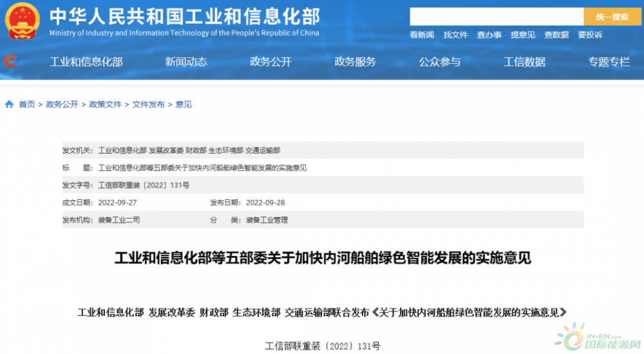The image size is (644, 354).
Task: Click the home icon in breadcrumb
Action: coord(9,104)
